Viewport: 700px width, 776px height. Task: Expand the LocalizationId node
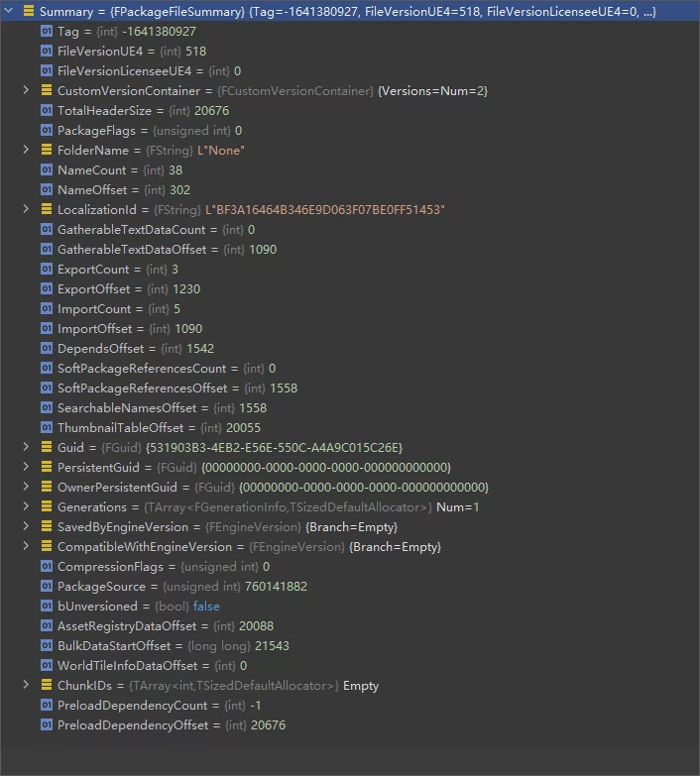click(27, 210)
